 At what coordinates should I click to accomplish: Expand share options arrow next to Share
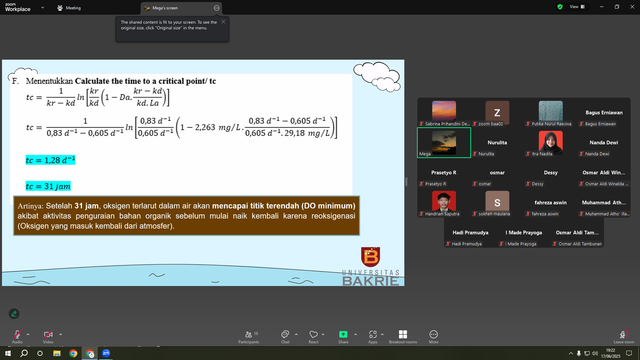point(356,334)
